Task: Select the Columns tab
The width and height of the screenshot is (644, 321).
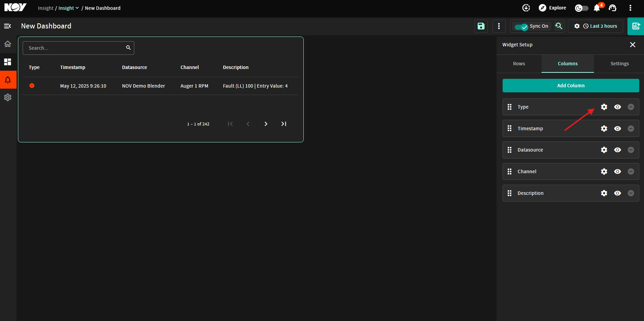Action: pos(568,64)
